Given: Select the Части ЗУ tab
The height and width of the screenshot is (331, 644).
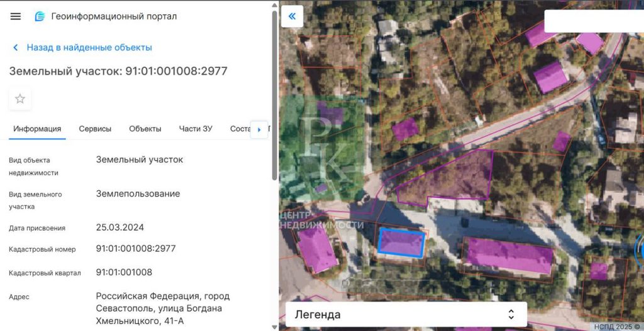Looking at the screenshot, I should [x=196, y=129].
